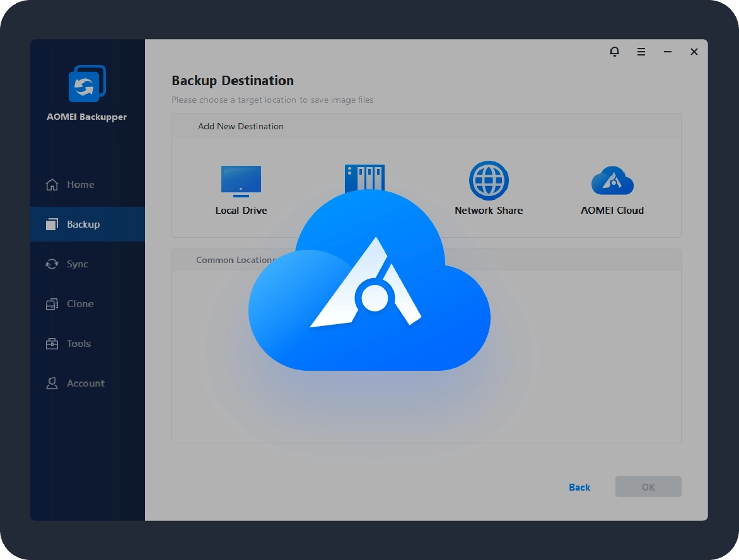Click the AOMEI Backupper logo icon
This screenshot has width=739, height=560.
[x=87, y=83]
